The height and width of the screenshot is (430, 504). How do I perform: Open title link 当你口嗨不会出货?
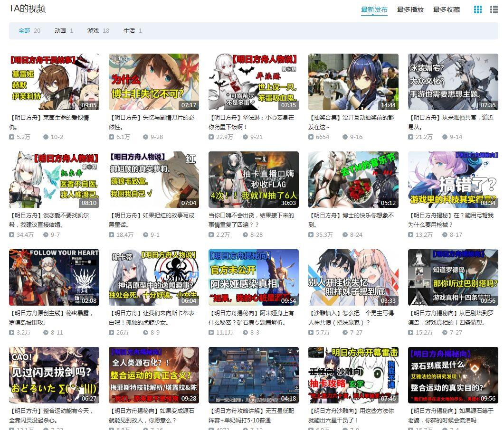[251, 220]
